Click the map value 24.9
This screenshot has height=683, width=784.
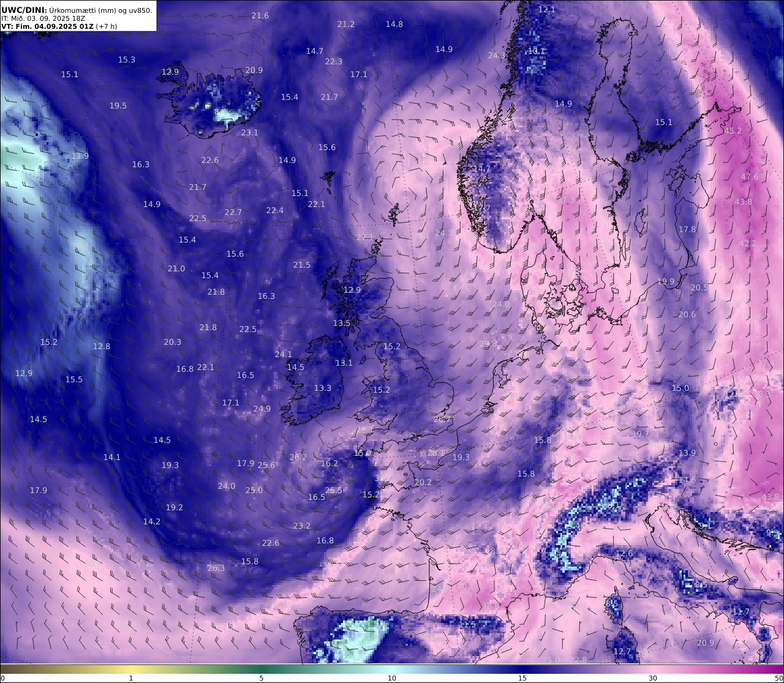coord(262,409)
